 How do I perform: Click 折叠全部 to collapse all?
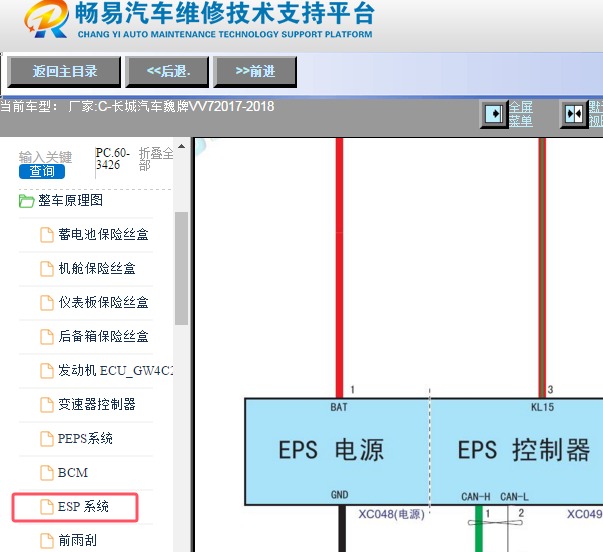(x=156, y=158)
